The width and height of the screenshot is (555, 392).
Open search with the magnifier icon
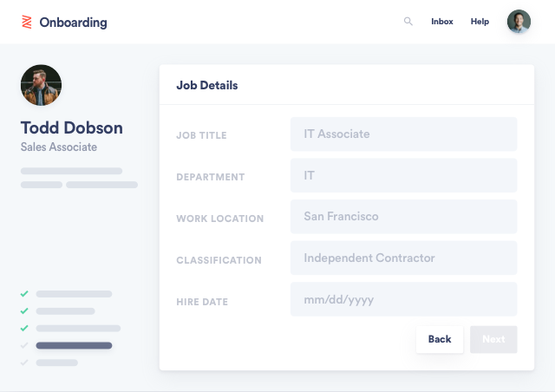coord(408,21)
